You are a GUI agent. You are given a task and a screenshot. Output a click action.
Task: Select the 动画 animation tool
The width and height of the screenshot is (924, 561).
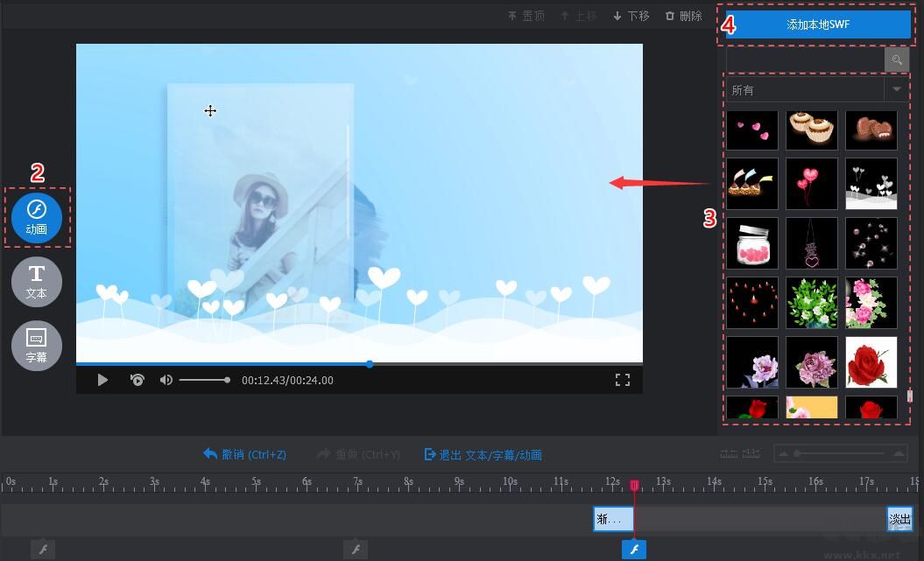[37, 217]
